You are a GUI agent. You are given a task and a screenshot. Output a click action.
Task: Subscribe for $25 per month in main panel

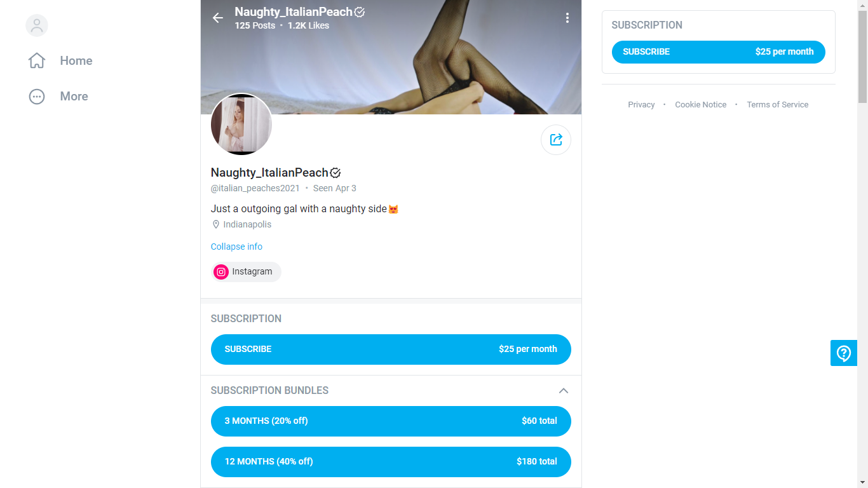click(391, 349)
